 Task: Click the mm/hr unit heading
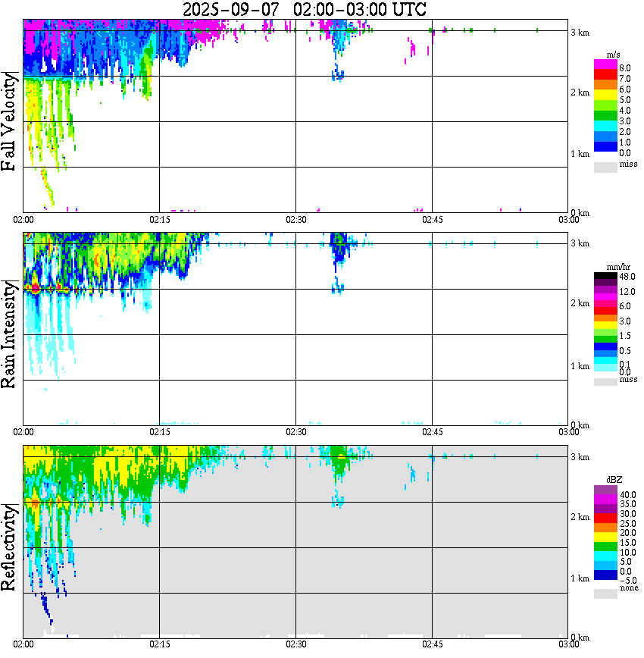tap(618, 267)
